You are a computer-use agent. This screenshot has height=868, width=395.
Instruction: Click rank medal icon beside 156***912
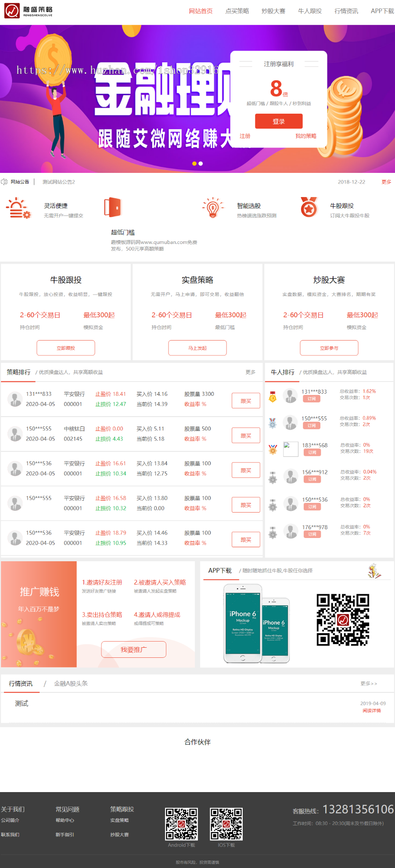[273, 477]
